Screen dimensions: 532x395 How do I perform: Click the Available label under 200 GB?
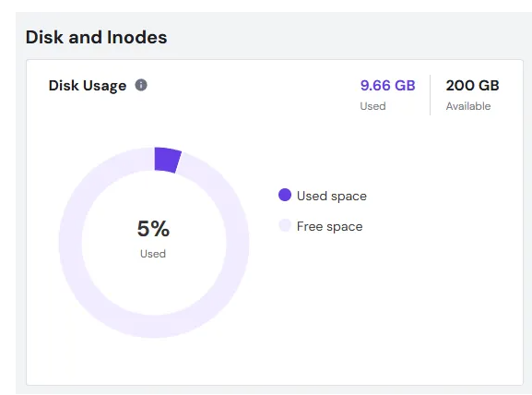pyautogui.click(x=468, y=106)
